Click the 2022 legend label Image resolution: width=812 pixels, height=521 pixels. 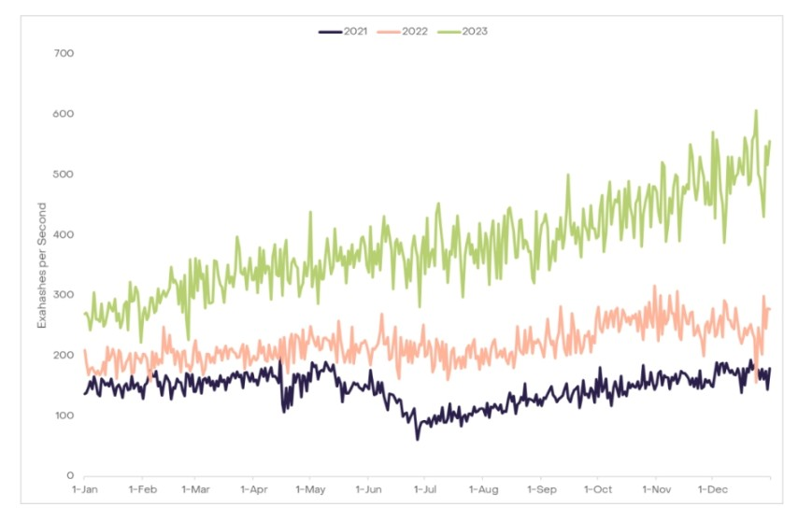point(415,32)
